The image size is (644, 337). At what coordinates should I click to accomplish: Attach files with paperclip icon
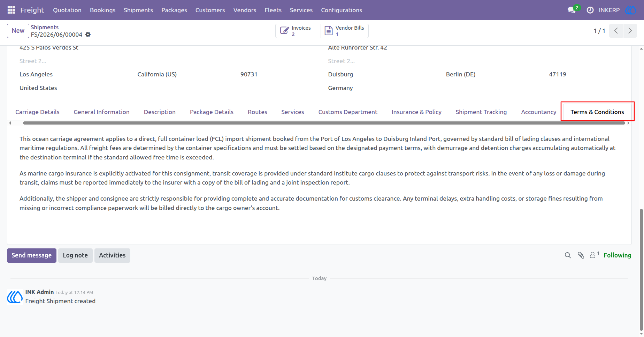click(581, 255)
